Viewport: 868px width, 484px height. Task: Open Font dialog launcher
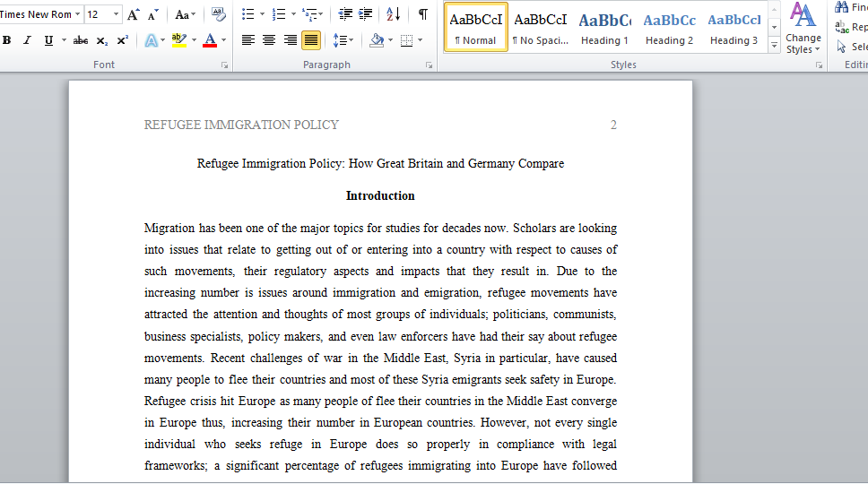coord(224,65)
